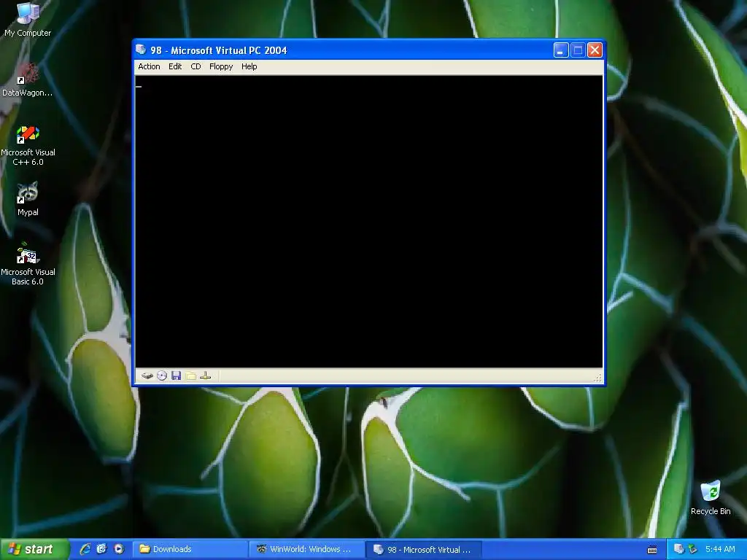Click inside the black virtual machine screen
The width and height of the screenshot is (747, 560).
pyautogui.click(x=368, y=222)
